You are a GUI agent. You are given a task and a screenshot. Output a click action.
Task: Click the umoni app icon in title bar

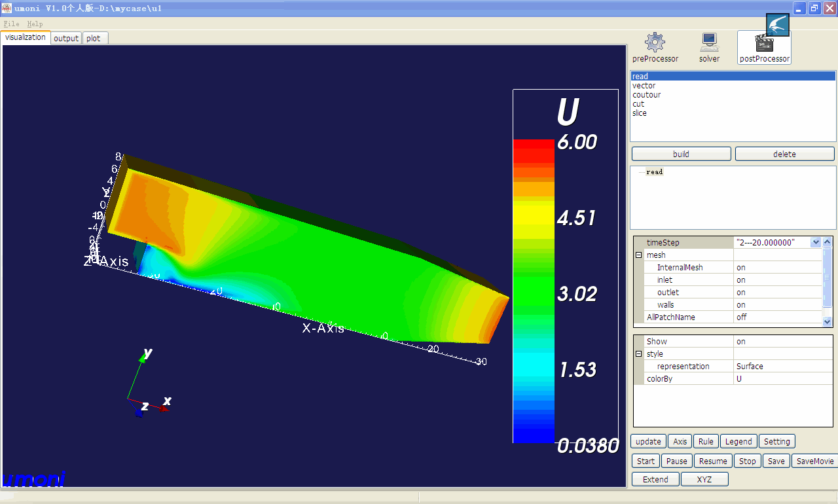pos(7,9)
